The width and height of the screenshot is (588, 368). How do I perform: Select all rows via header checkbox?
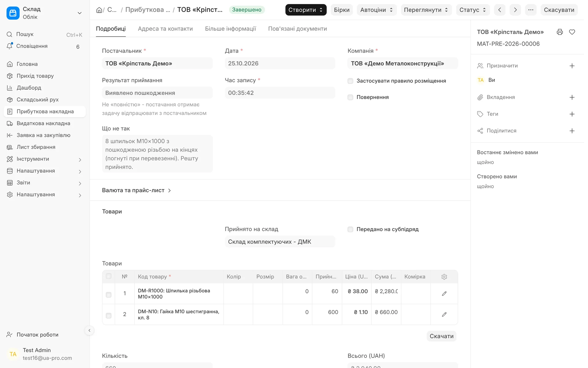[108, 276]
